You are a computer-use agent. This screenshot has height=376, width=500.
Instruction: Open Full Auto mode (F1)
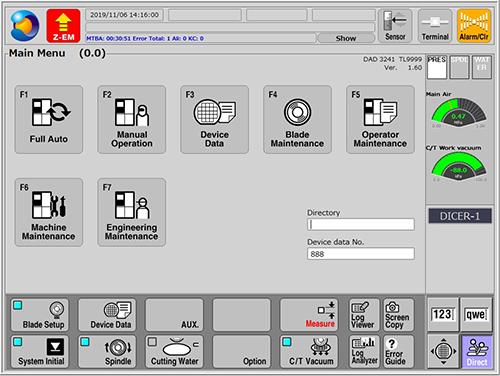(x=49, y=119)
